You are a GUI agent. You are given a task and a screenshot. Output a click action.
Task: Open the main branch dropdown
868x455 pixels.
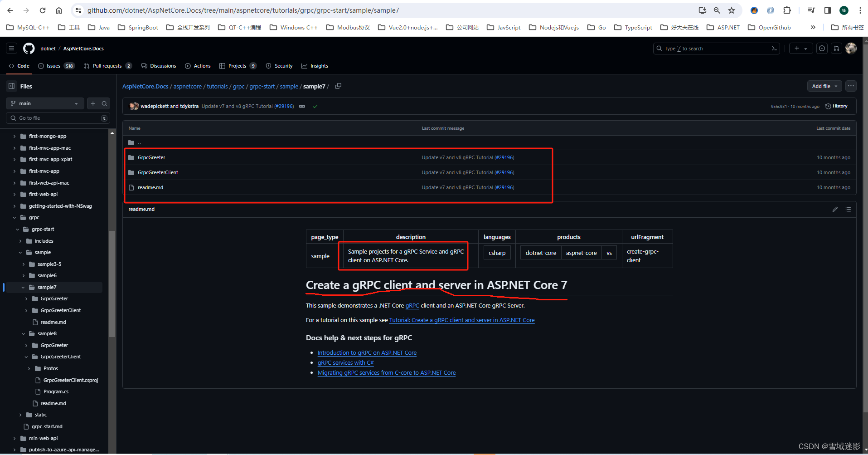[x=44, y=103]
